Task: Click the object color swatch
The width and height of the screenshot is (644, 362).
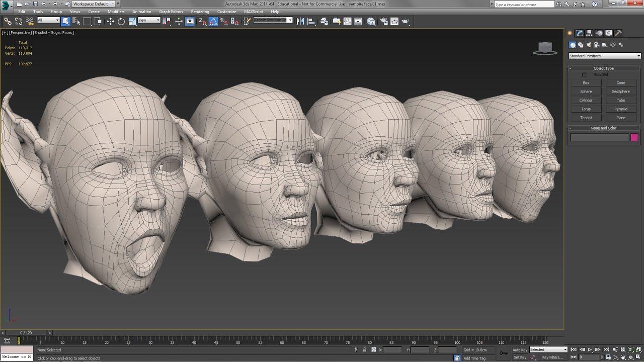Action: (634, 137)
